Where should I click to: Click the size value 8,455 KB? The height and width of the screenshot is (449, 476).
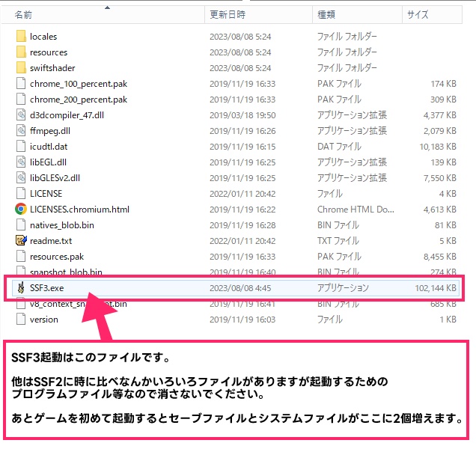[x=440, y=257]
